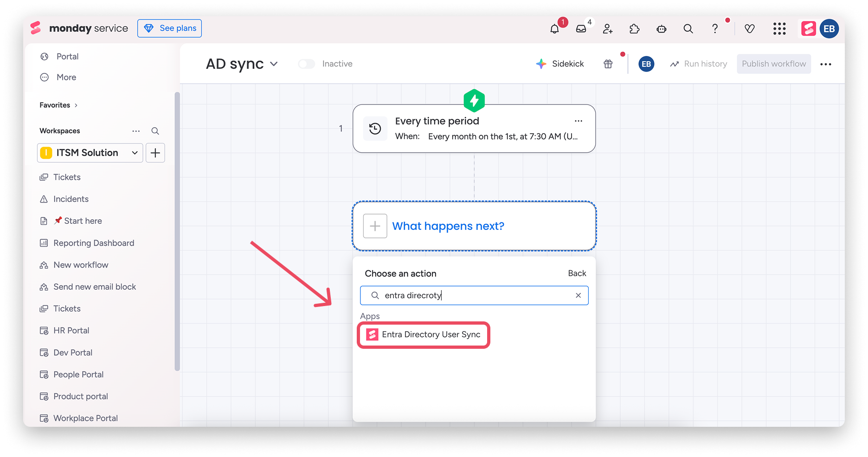Viewport: 868px width, 457px height.
Task: Open the inbox tray icon
Action: coord(581,29)
